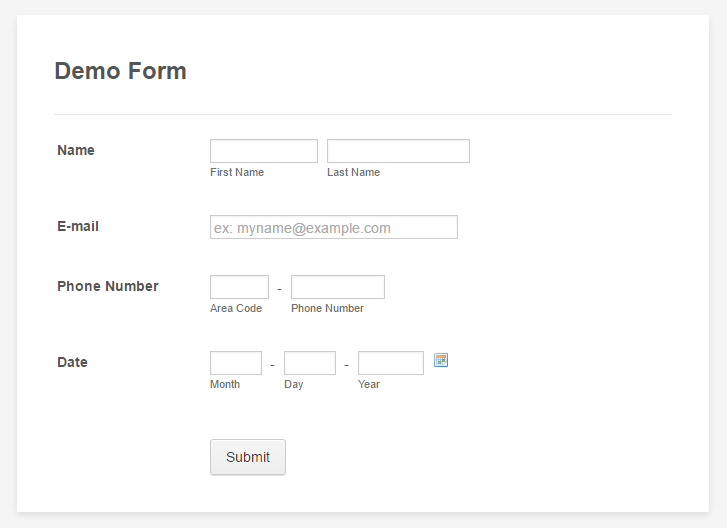The image size is (727, 528).
Task: Click the "Year" sublabel under Date
Action: coord(369,384)
